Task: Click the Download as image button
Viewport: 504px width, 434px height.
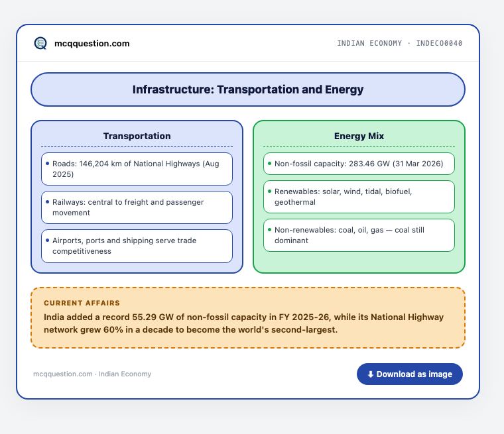Action: tap(410, 374)
